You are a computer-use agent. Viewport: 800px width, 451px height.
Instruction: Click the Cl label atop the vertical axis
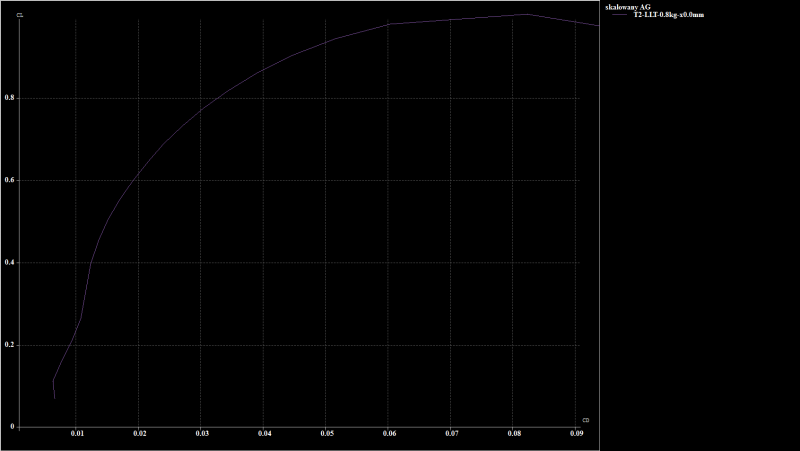pos(20,15)
